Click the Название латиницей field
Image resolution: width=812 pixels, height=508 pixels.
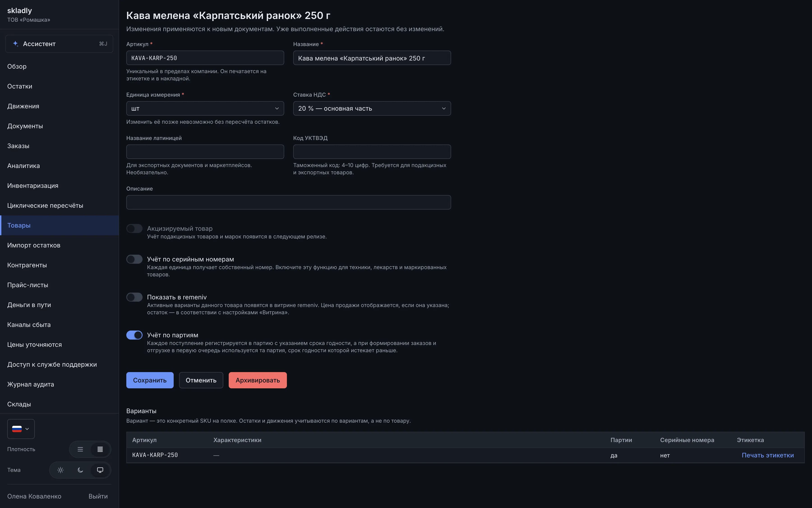click(205, 151)
